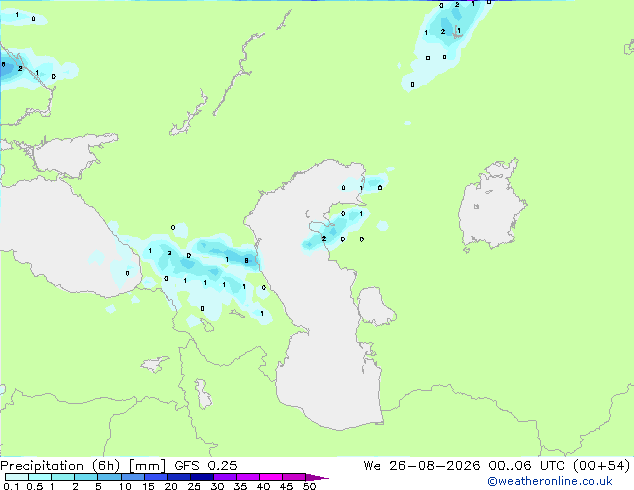This screenshot has height=490, width=634.
Task: Click the 15–20 mm blue legend swatch
Action: [156, 477]
